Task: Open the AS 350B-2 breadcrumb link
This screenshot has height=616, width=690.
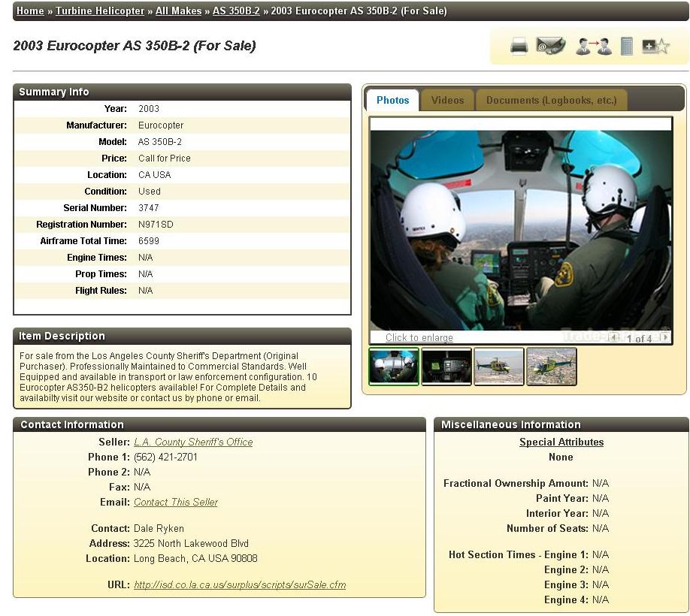Action: [x=236, y=11]
